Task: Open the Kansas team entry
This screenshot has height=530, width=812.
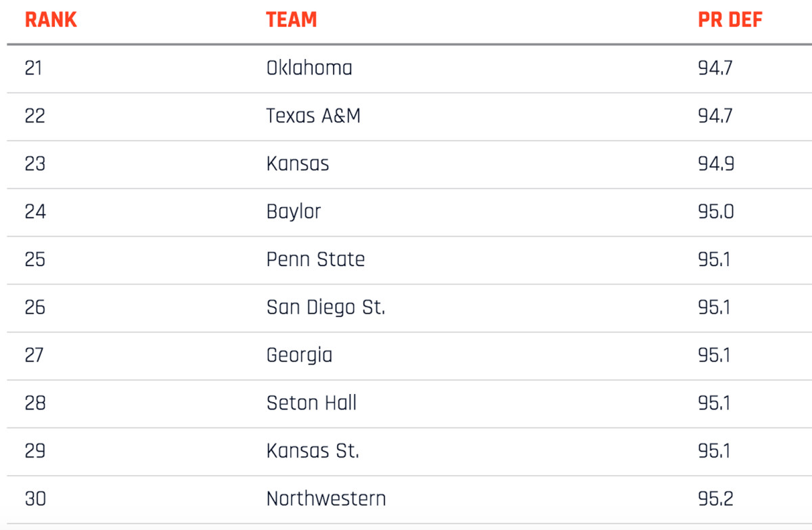Action: (x=298, y=164)
